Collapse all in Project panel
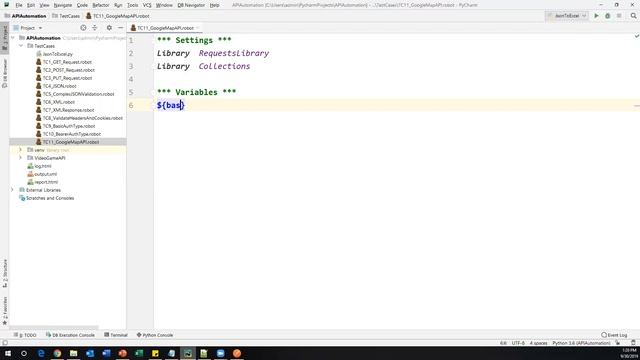The image size is (640, 360). [95, 28]
